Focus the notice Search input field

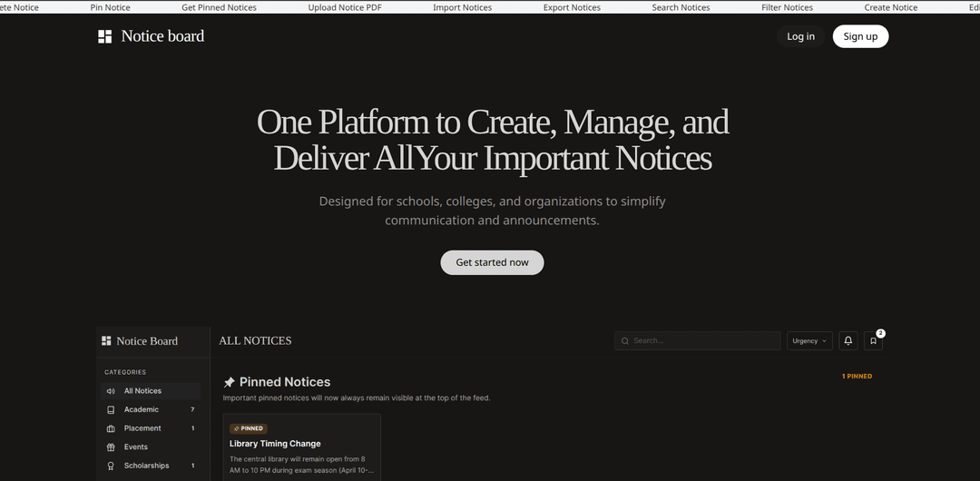pyautogui.click(x=703, y=341)
